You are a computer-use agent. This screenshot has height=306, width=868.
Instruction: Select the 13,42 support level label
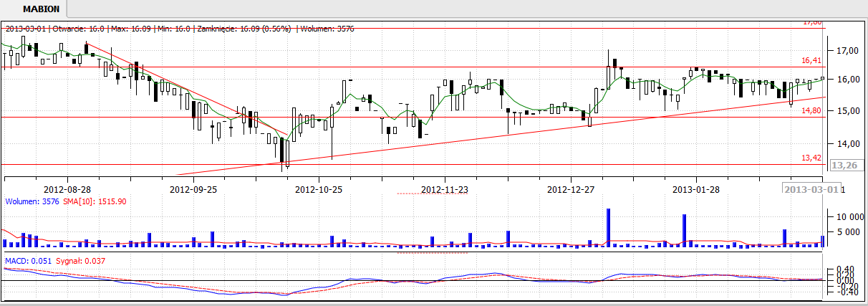[x=810, y=158]
